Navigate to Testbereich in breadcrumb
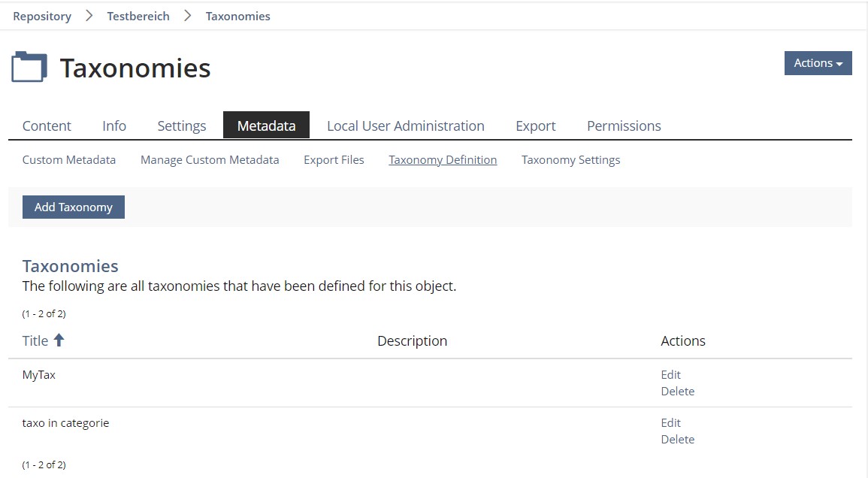 (x=138, y=16)
